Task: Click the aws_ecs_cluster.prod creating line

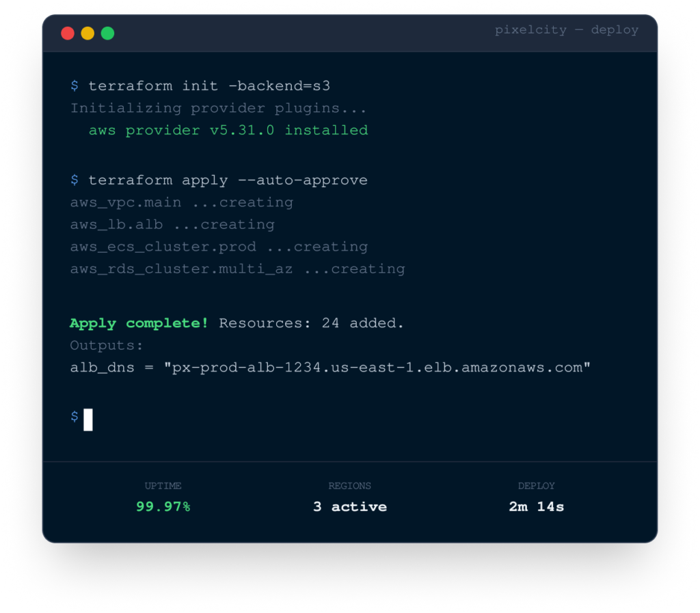Action: point(219,247)
